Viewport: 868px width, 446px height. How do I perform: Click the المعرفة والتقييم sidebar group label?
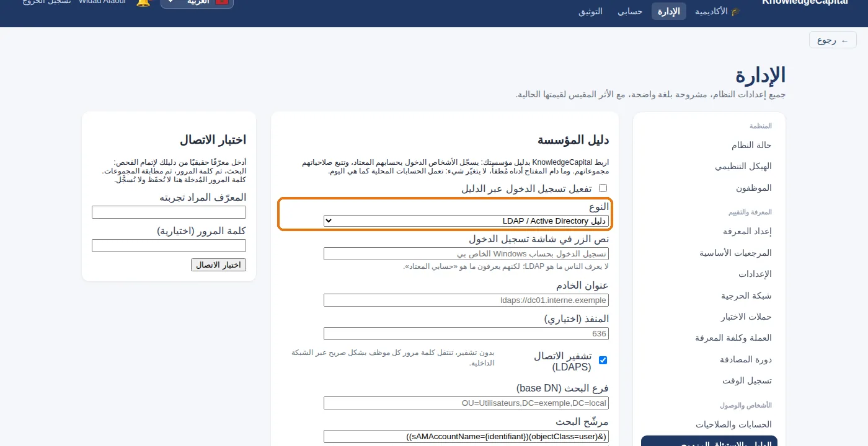750,212
